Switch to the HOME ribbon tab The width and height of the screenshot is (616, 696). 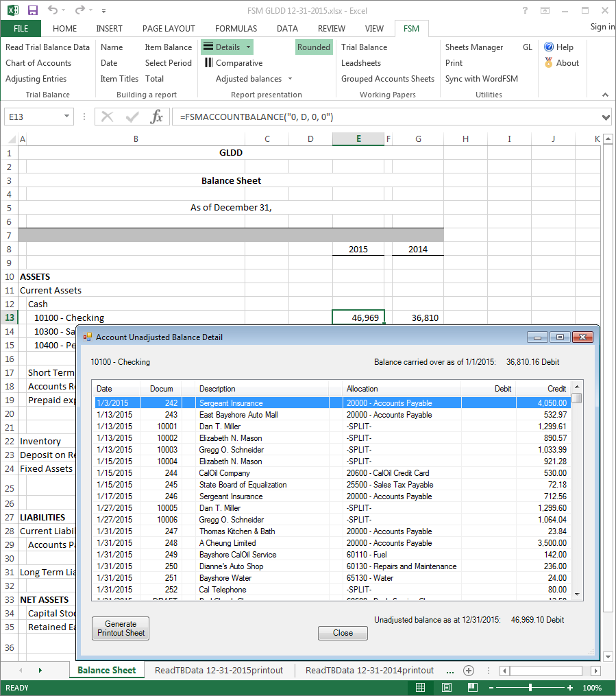point(64,28)
